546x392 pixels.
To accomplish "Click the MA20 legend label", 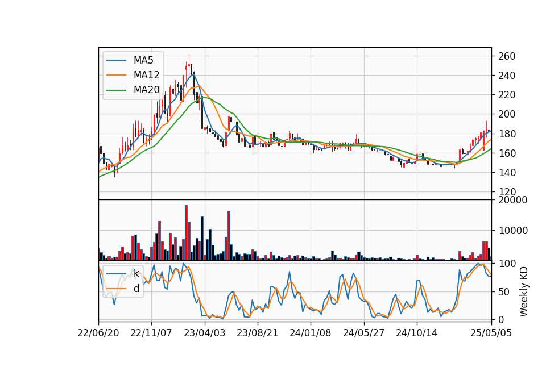I will point(146,90).
